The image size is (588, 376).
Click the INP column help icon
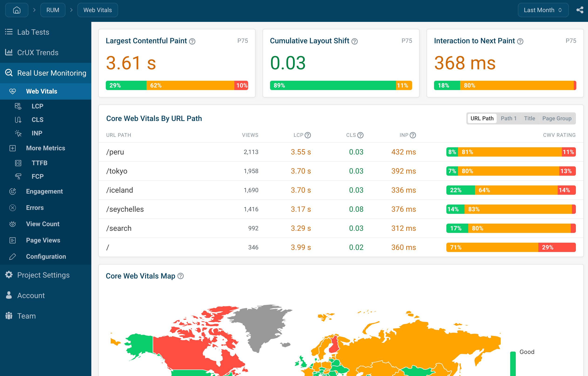pyautogui.click(x=413, y=135)
